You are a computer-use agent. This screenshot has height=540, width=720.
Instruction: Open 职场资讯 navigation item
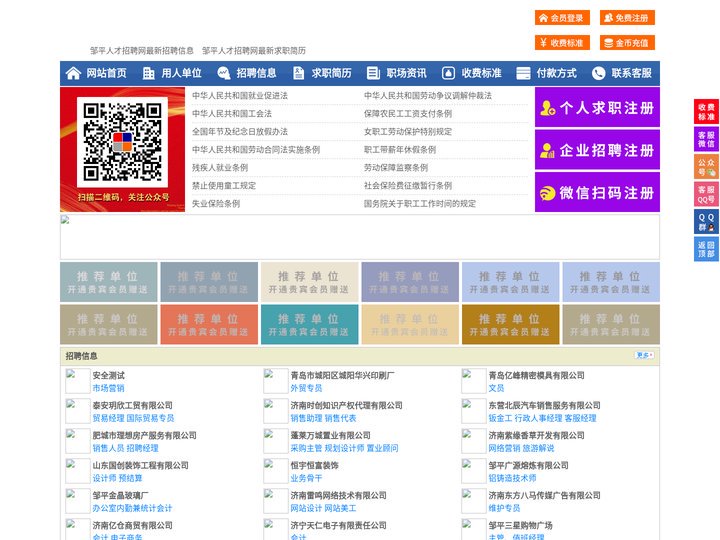(406, 73)
